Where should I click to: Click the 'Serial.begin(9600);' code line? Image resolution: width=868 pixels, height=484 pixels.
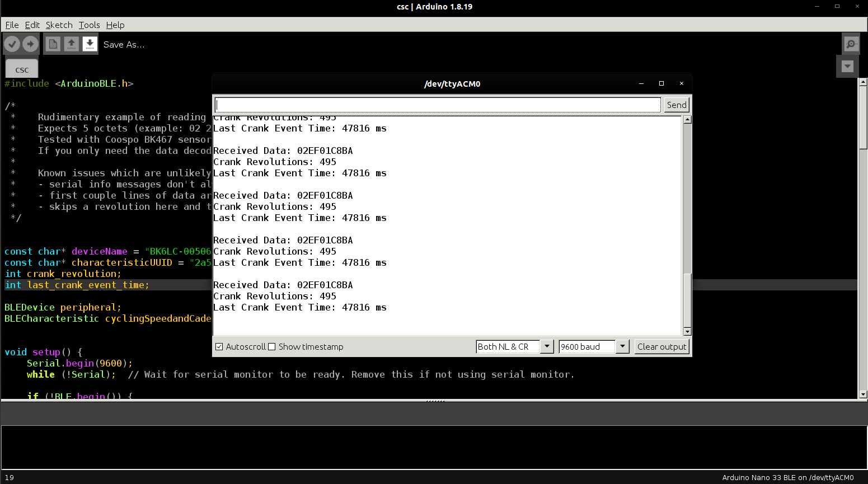pos(79,363)
